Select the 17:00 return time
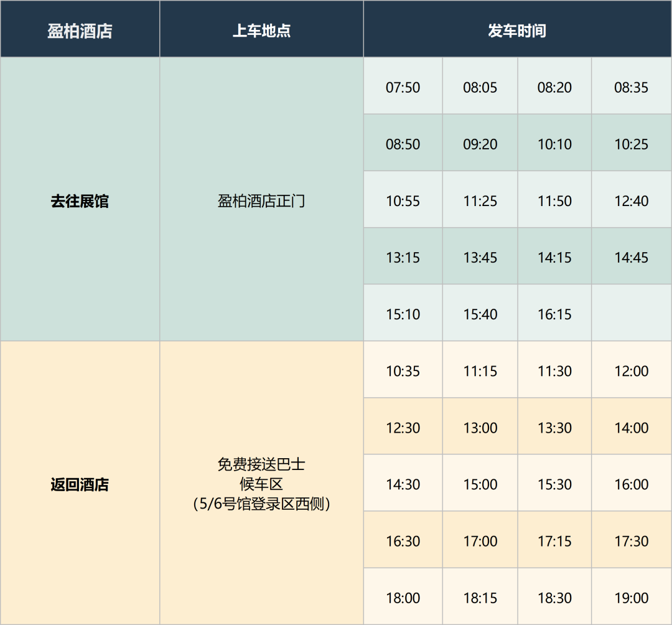 [480, 540]
